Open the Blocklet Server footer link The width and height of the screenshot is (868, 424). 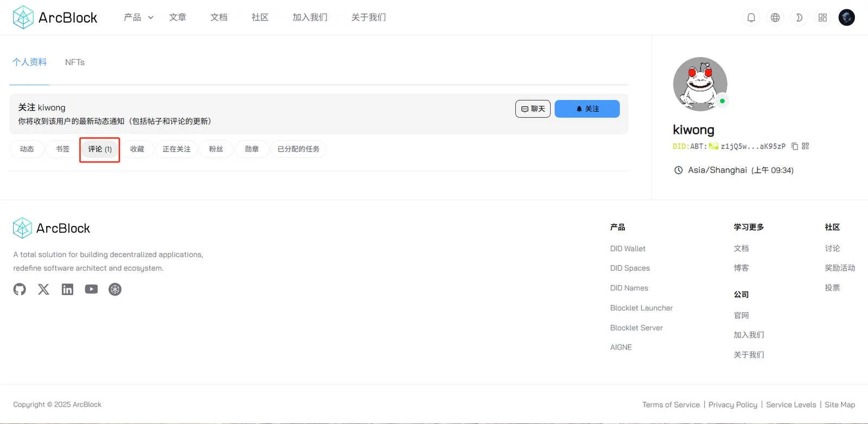pos(636,328)
